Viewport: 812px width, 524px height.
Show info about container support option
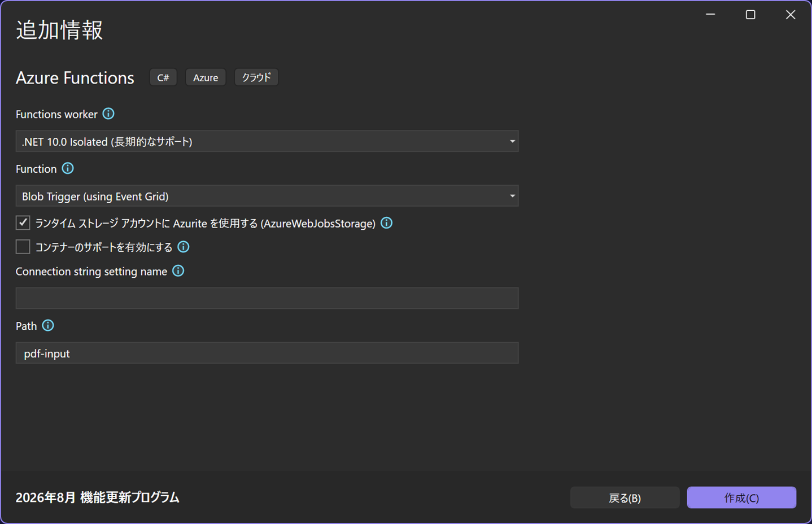click(x=184, y=247)
